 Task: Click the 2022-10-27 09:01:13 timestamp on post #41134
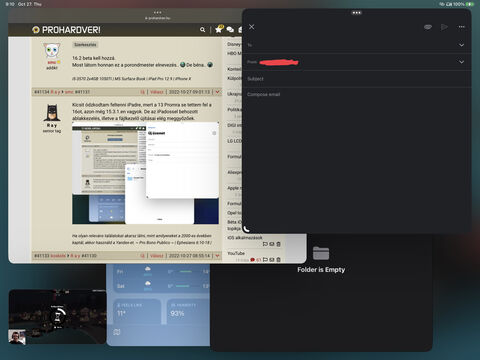tap(189, 92)
